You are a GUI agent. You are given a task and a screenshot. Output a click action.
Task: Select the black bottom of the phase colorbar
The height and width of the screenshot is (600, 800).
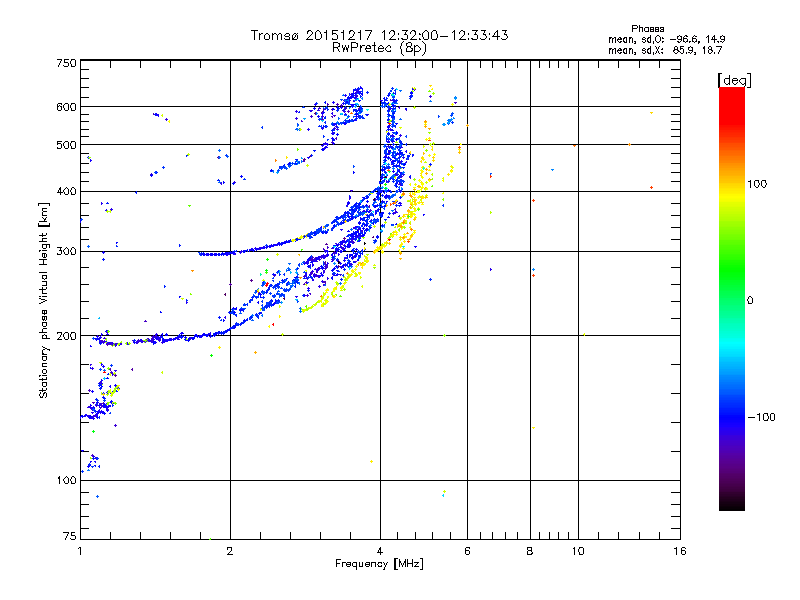pyautogui.click(x=732, y=503)
